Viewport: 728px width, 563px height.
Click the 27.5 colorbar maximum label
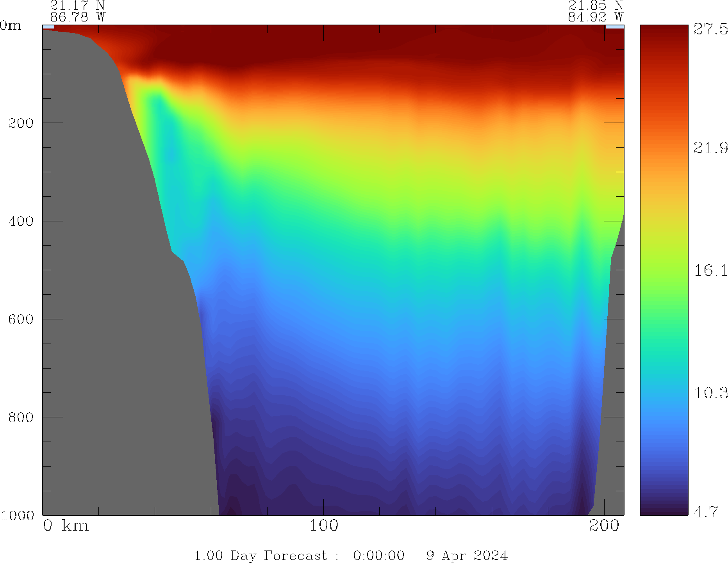click(710, 29)
